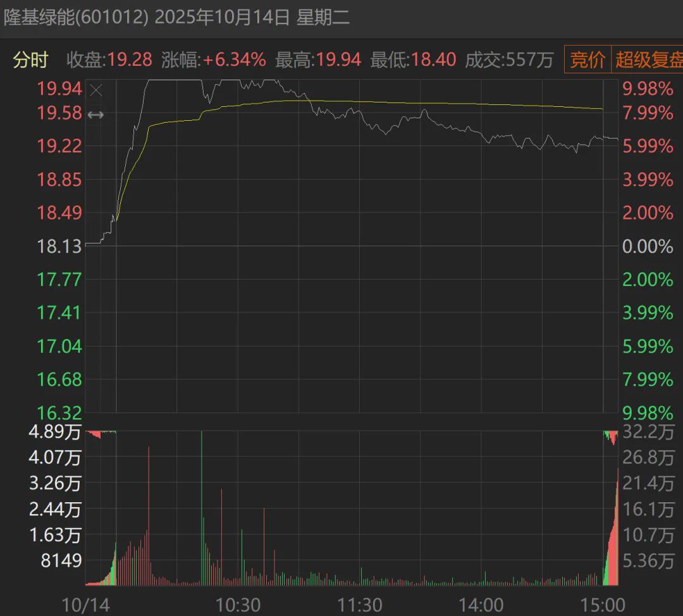Click the 涨幅 +6.34% change value

click(x=214, y=60)
